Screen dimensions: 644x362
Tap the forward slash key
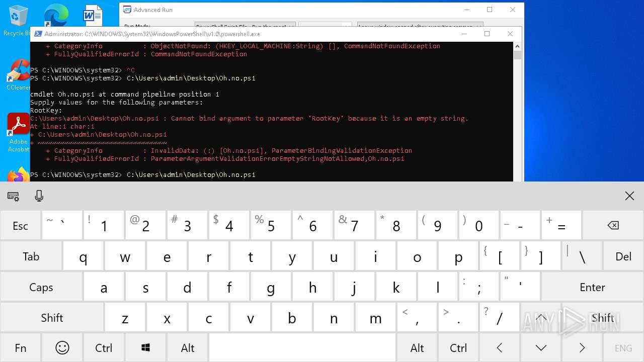click(499, 317)
